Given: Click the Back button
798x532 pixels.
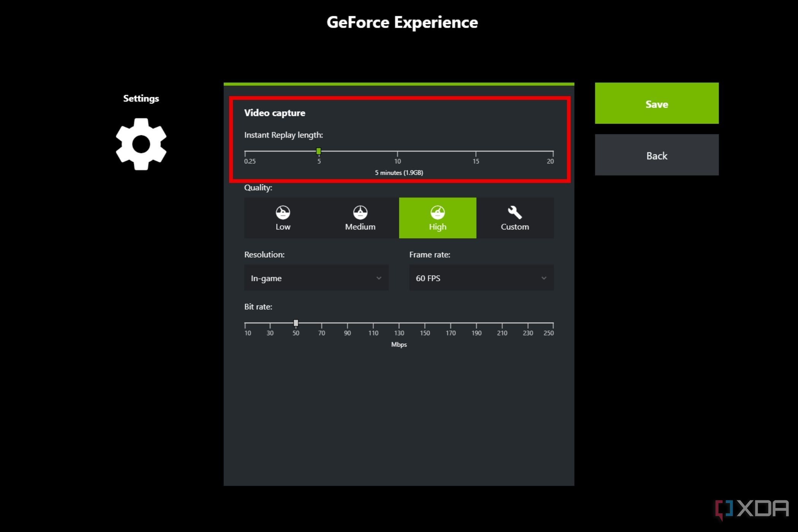Looking at the screenshot, I should click(x=657, y=155).
